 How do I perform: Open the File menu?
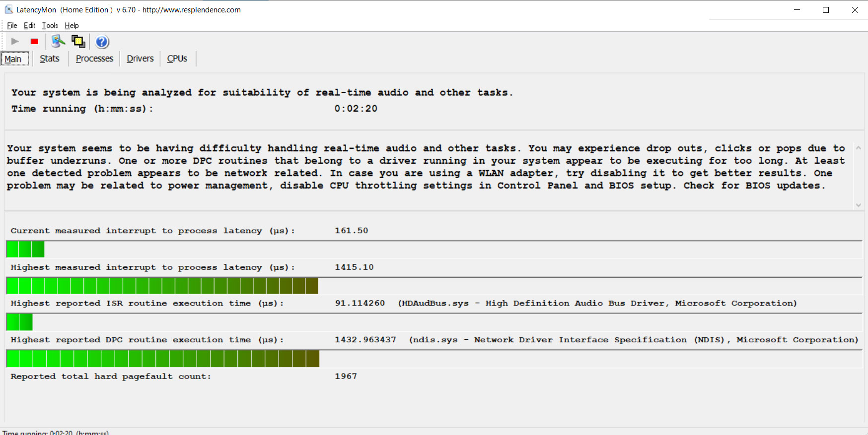pyautogui.click(x=12, y=26)
